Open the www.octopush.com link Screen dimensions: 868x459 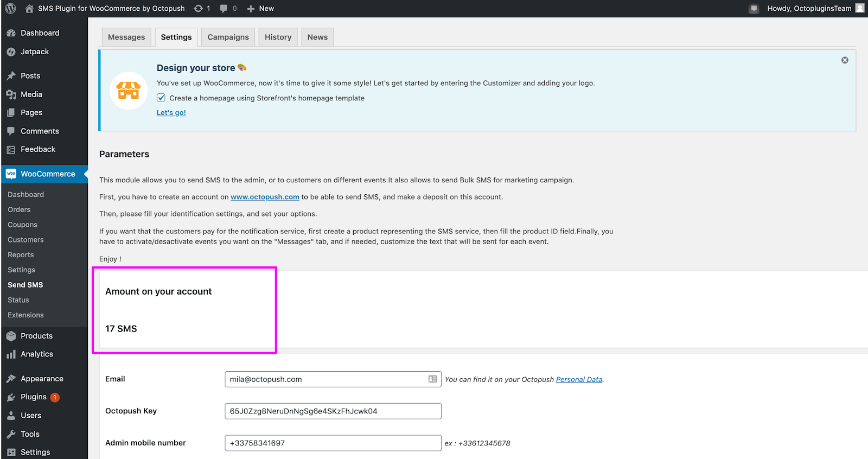[265, 197]
